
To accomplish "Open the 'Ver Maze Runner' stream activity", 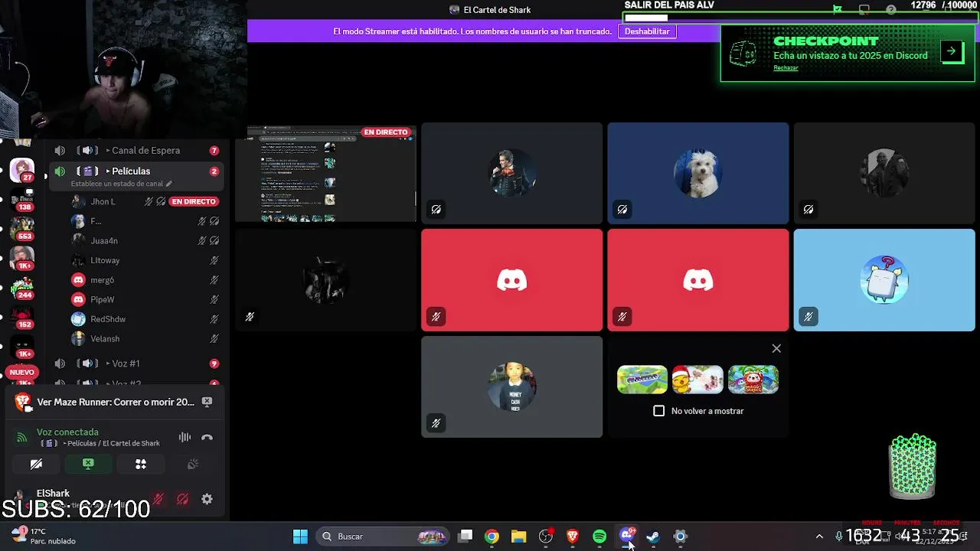I will pyautogui.click(x=116, y=402).
